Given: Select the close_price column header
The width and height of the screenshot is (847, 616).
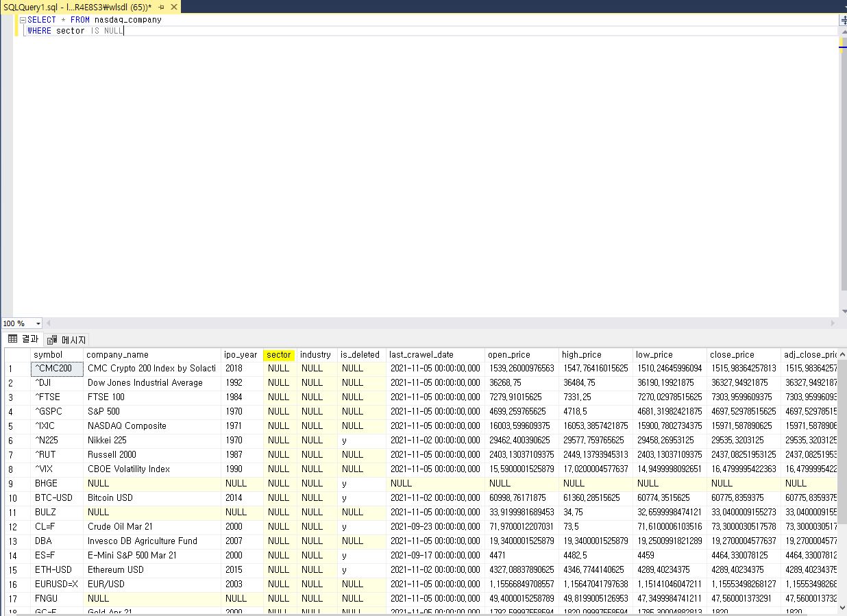Looking at the screenshot, I should pyautogui.click(x=744, y=355).
